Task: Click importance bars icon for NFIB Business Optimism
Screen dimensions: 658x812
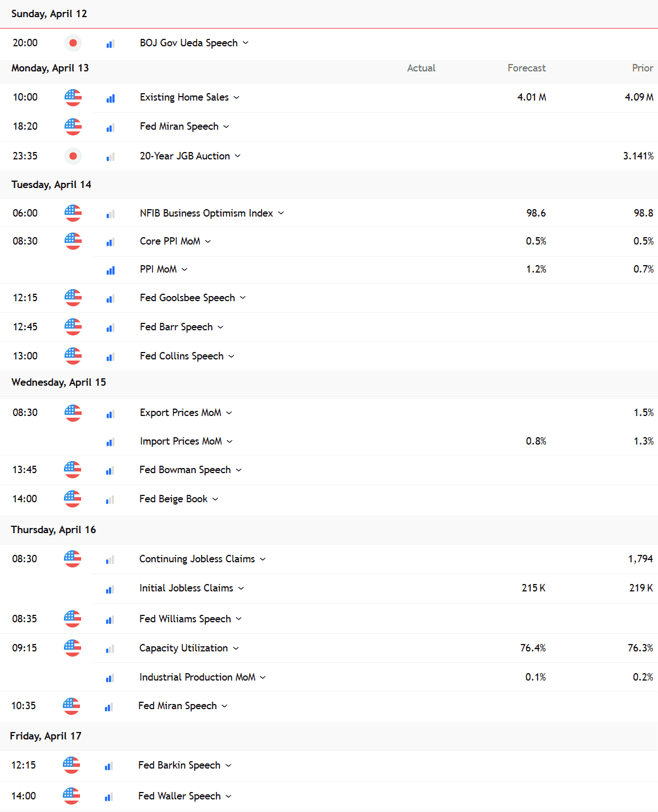Action: 110,214
